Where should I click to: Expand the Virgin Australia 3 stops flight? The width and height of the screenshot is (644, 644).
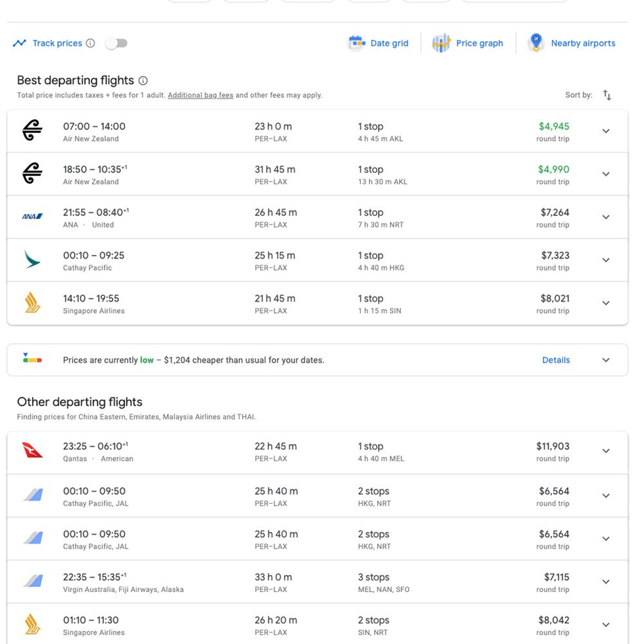point(606,582)
